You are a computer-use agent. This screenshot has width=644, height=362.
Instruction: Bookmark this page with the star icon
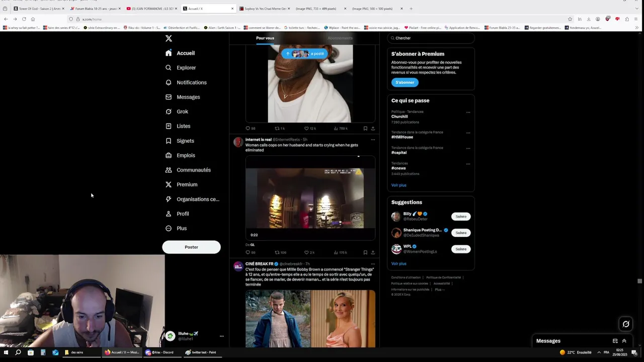pos(570,19)
